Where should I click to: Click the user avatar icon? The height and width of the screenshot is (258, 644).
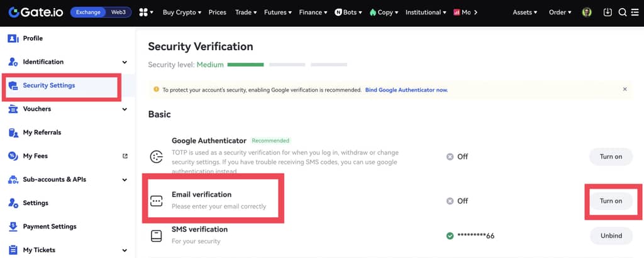586,12
